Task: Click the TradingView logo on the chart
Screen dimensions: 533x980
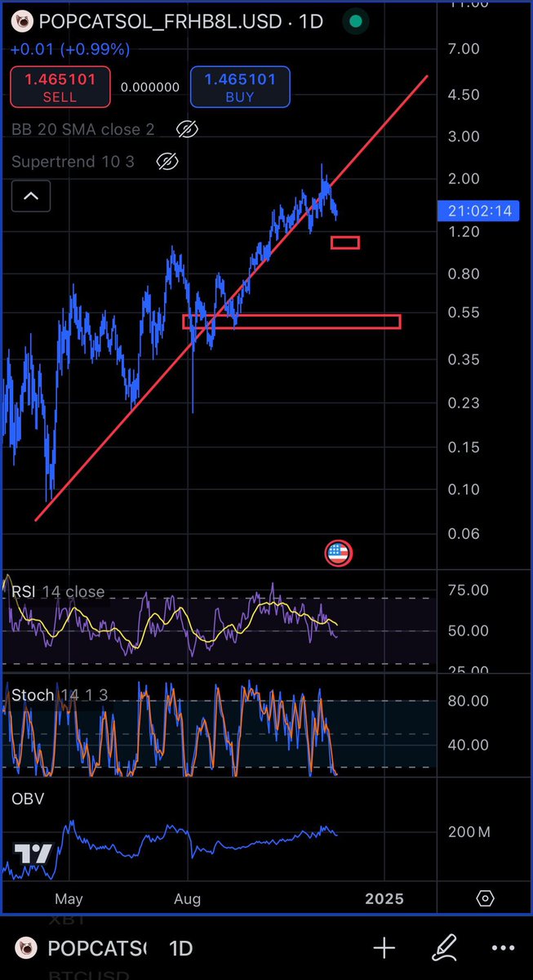Action: pyautogui.click(x=35, y=854)
